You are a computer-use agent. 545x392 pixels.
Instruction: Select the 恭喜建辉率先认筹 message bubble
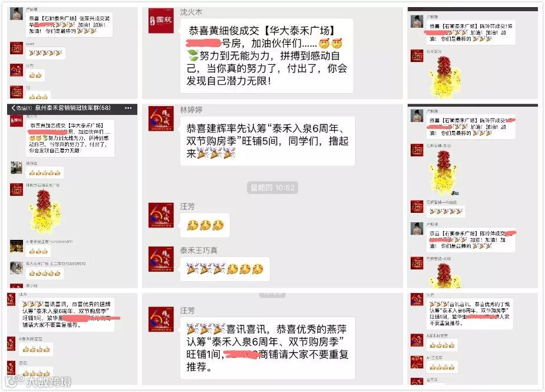pyautogui.click(x=267, y=141)
